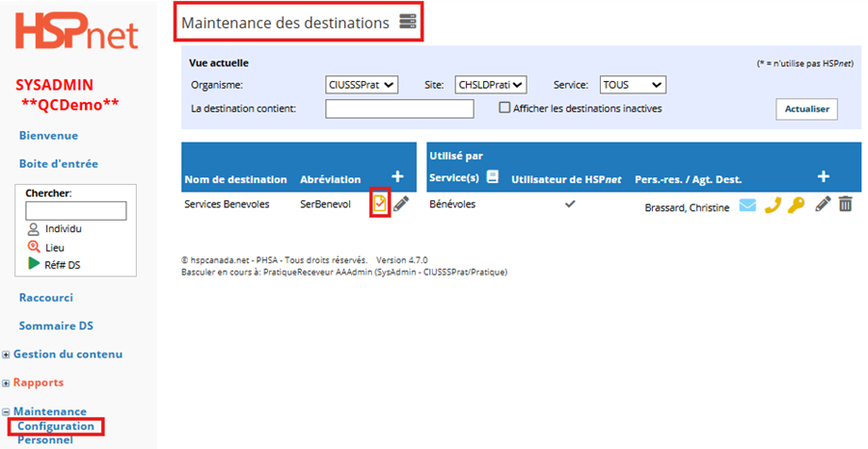The height and width of the screenshot is (449, 868).
Task: Click the phone icon for Brassard, Christine
Action: [x=772, y=204]
